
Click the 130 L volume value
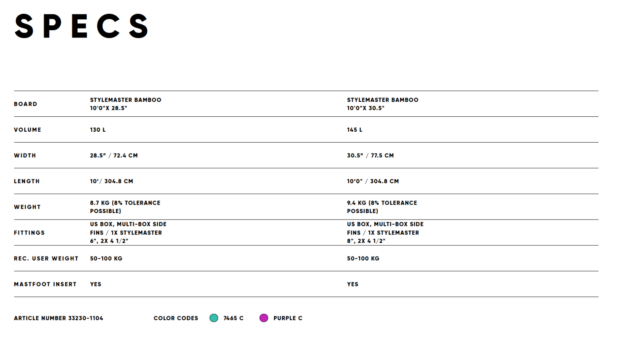[x=98, y=130]
